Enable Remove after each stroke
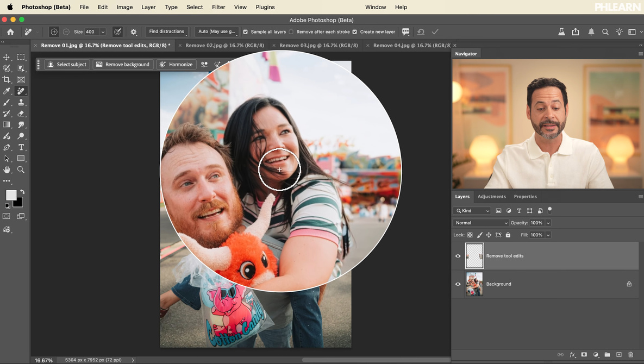This screenshot has height=364, width=644. tap(291, 32)
